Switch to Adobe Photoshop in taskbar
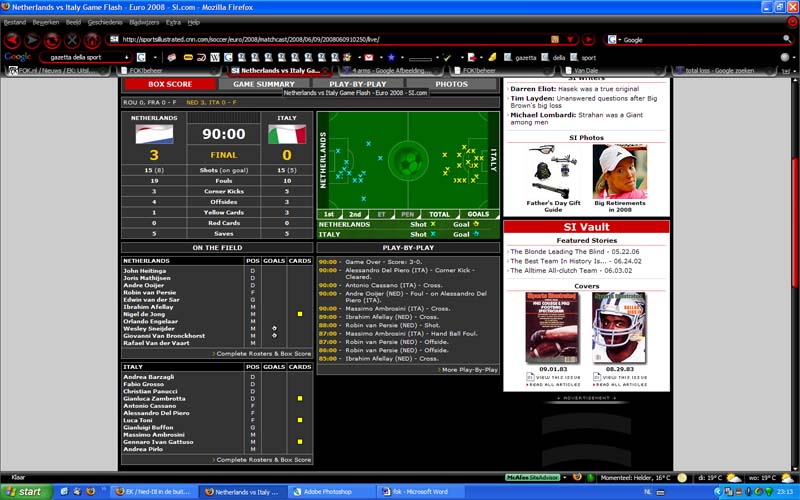800x500 pixels. click(x=331, y=492)
